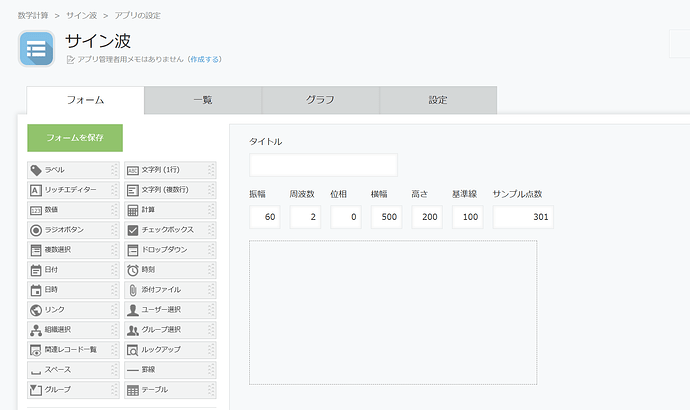The height and width of the screenshot is (410, 690).
Task: Click the サイン波 page heading
Action: pos(98,41)
